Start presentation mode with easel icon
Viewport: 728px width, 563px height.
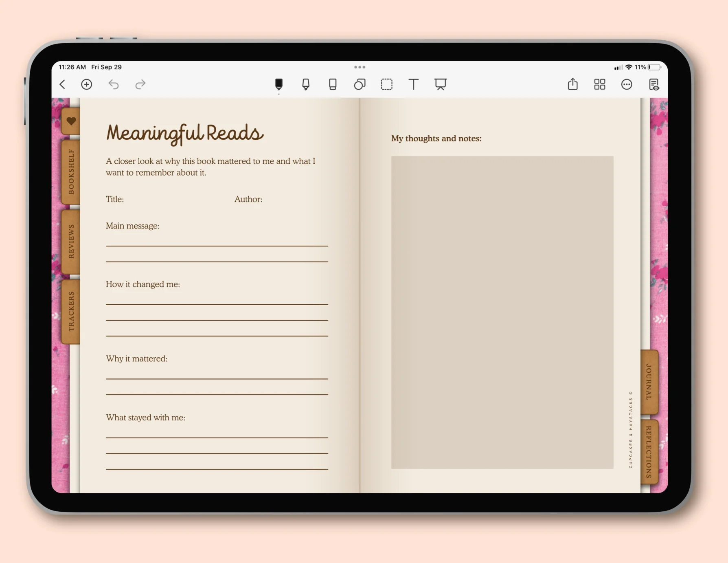(440, 84)
